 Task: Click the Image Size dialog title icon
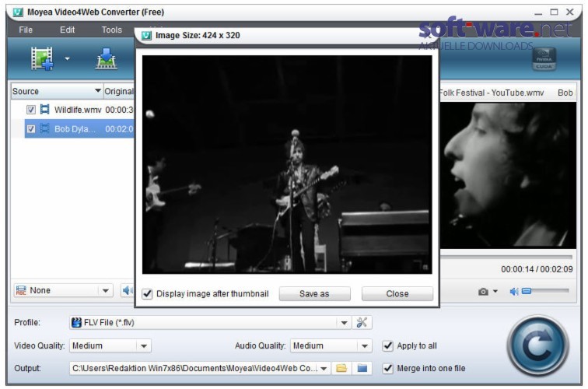(146, 35)
